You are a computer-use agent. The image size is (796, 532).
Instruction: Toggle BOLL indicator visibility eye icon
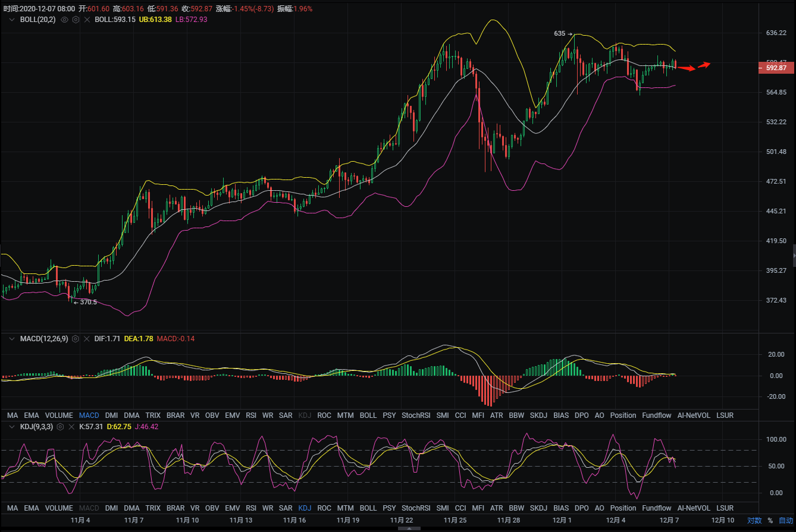coord(64,20)
